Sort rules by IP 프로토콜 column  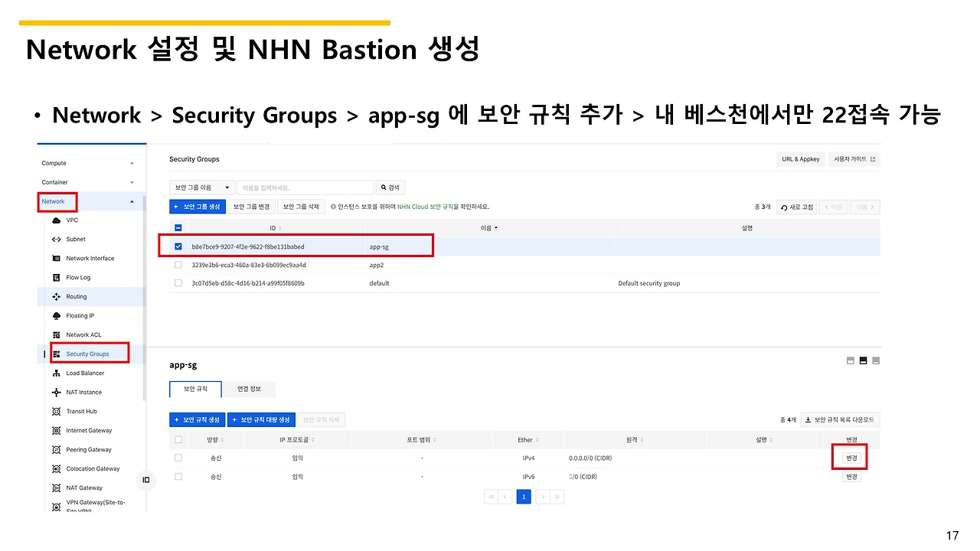[298, 440]
